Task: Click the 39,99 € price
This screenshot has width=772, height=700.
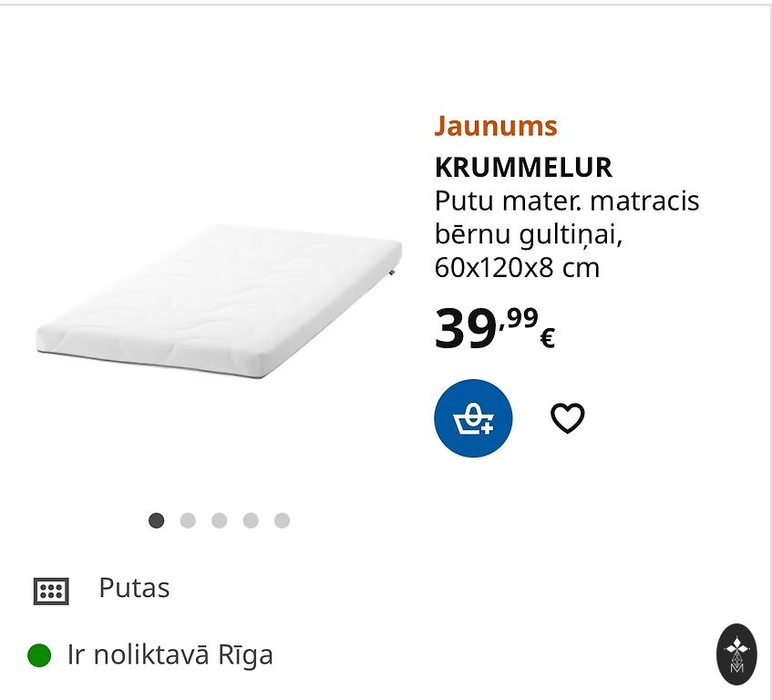Action: [495, 328]
